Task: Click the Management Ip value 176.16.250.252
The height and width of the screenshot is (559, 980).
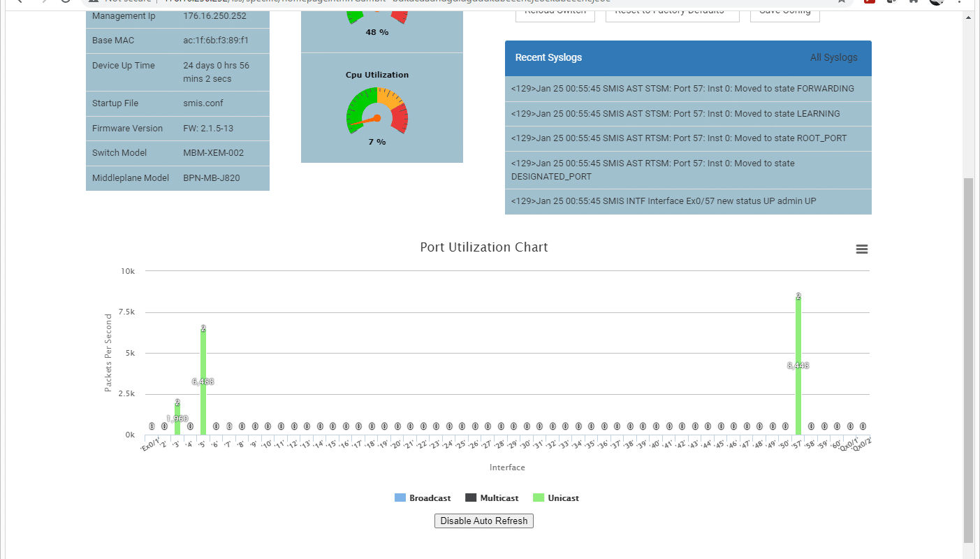Action: 214,15
